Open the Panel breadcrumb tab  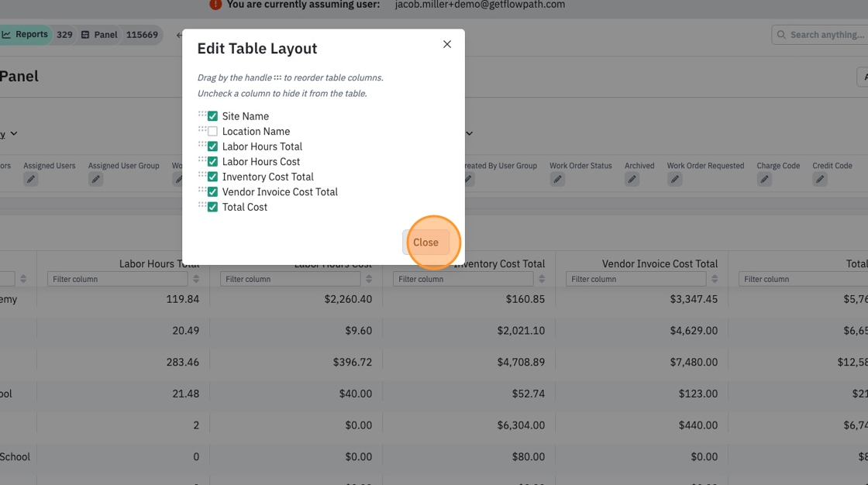100,35
